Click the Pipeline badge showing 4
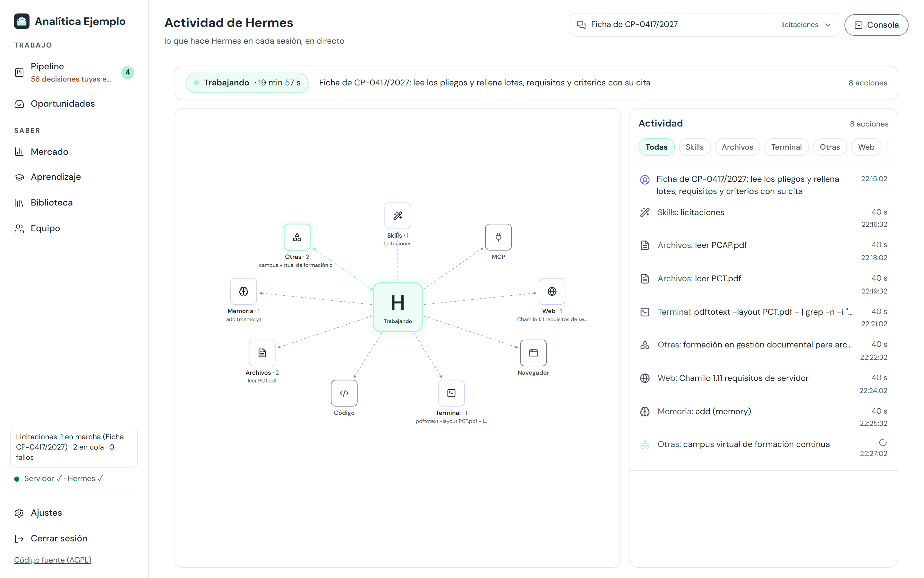The width and height of the screenshot is (924, 578). [x=127, y=72]
